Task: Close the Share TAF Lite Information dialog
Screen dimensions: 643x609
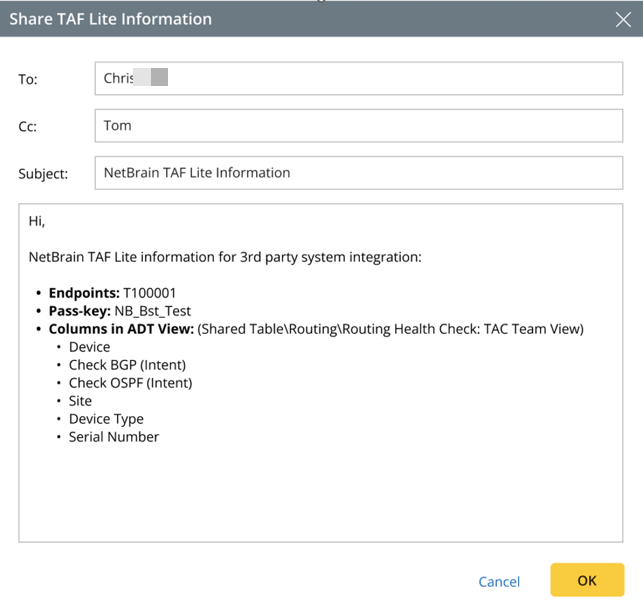Action: [x=623, y=19]
